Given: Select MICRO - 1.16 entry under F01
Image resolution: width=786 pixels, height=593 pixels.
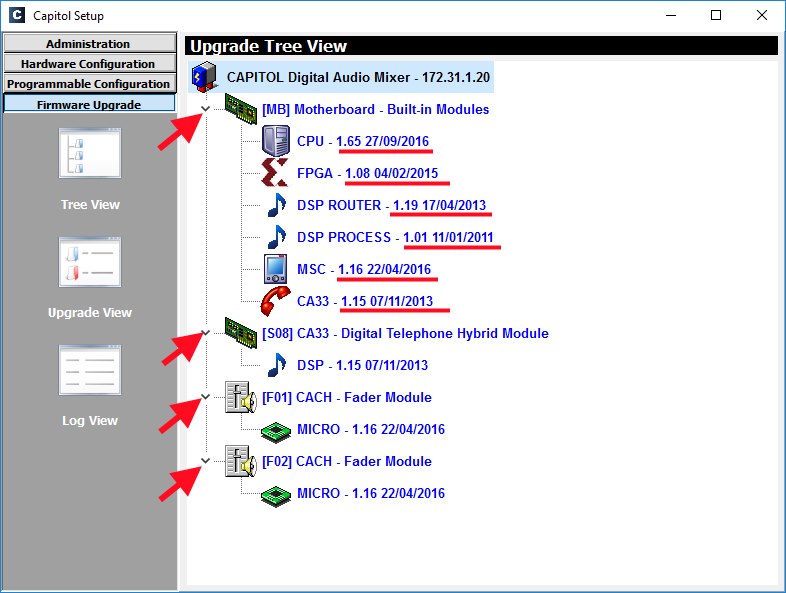Looking at the screenshot, I should tap(371, 430).
